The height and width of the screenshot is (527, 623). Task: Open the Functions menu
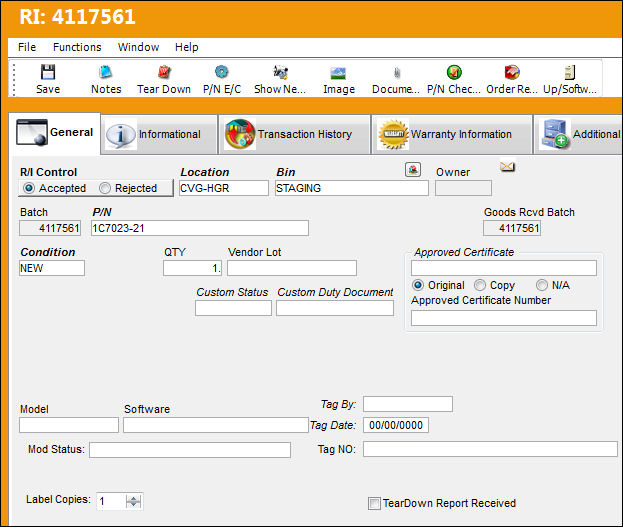(x=77, y=47)
